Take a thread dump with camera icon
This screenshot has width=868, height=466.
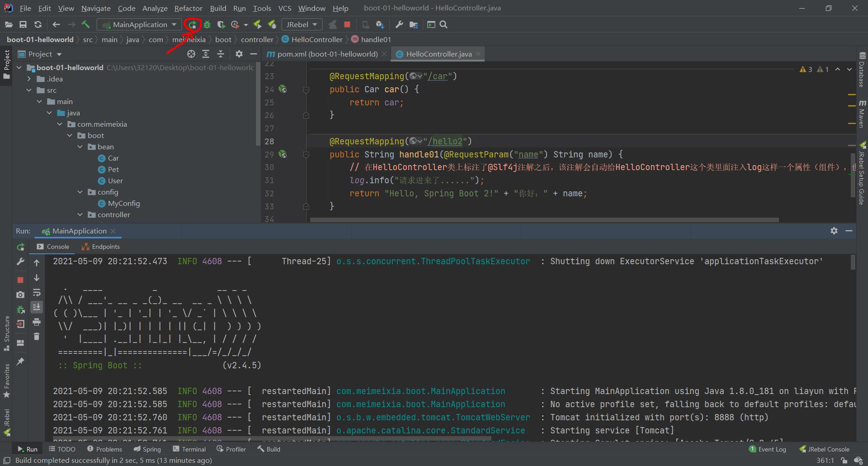point(20,295)
